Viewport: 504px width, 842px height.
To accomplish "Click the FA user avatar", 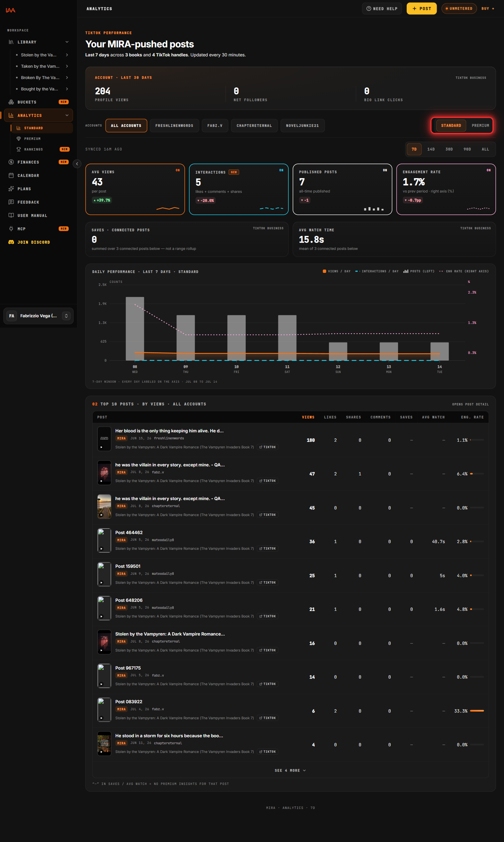I will coord(12,316).
